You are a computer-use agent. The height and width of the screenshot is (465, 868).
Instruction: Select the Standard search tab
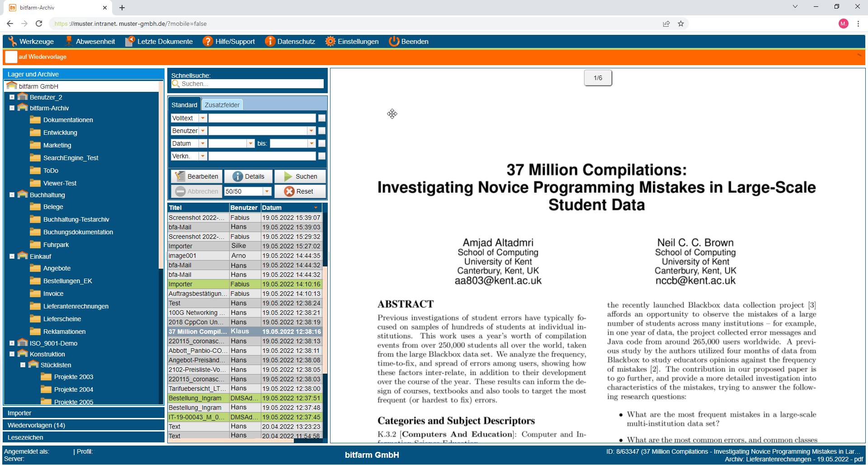click(x=184, y=105)
